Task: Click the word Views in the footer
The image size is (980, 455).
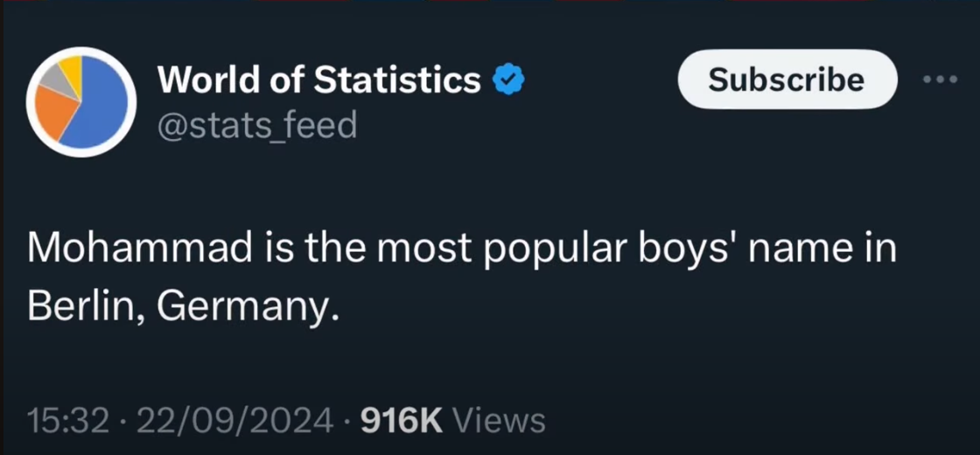Action: pyautogui.click(x=500, y=421)
